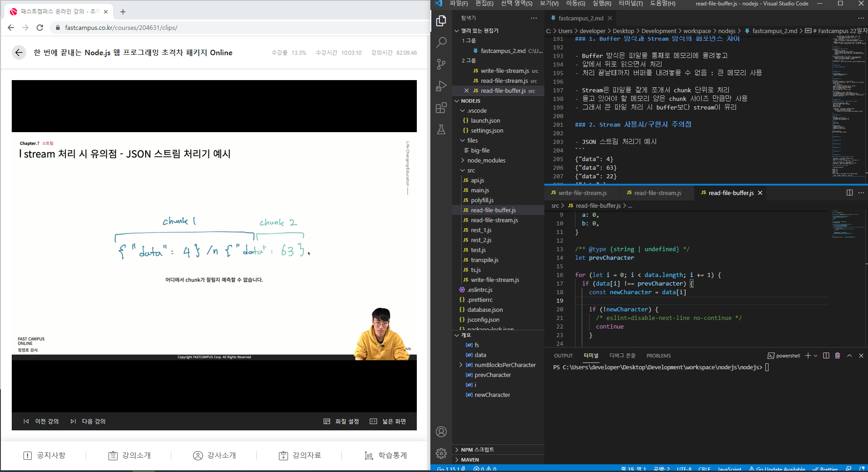This screenshot has height=472, width=868.
Task: Open video quality settings (화질 설정)
Action: click(x=341, y=421)
